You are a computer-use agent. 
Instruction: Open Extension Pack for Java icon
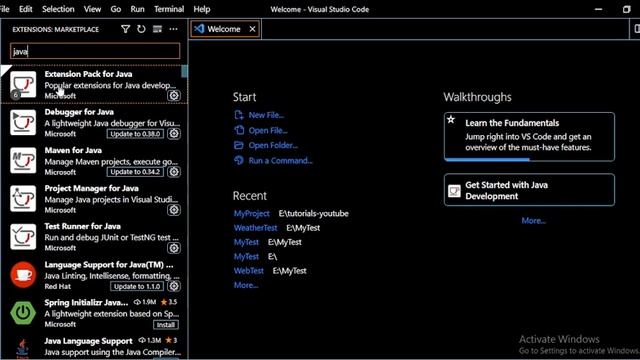pos(23,84)
